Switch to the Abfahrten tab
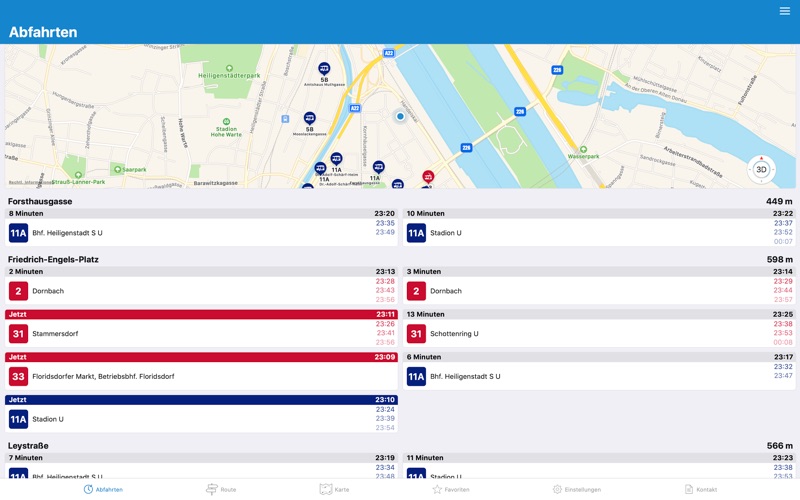The width and height of the screenshot is (800, 500). click(103, 489)
